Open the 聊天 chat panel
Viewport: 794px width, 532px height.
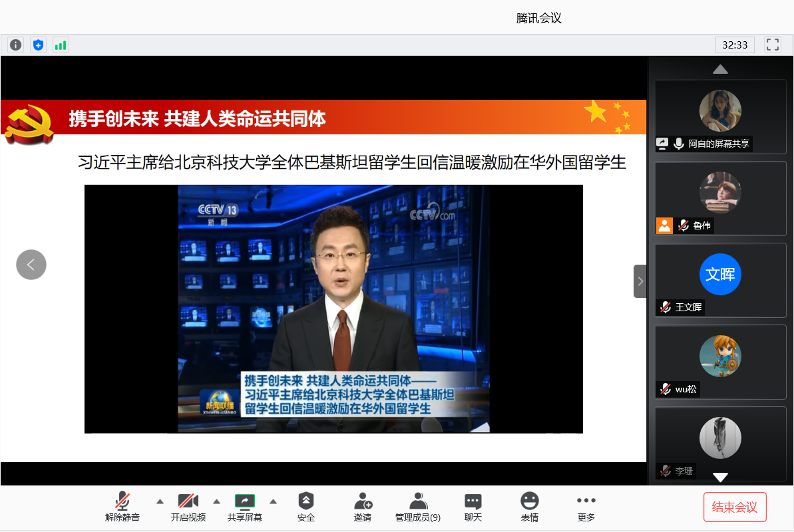[x=473, y=507]
